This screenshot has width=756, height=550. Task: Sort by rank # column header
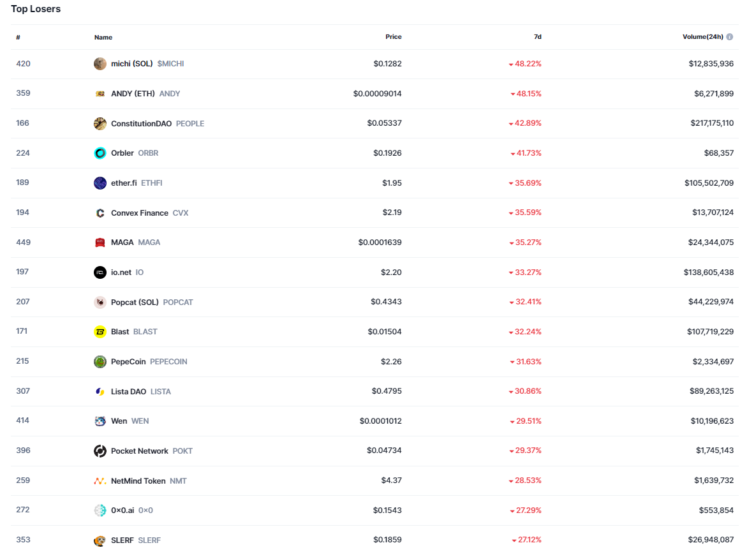pos(19,37)
